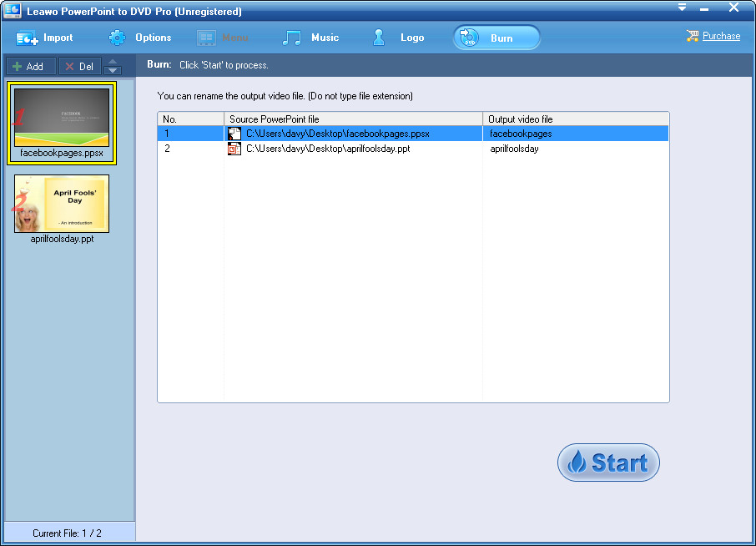Open the title bar dropdown menu arrow
Image resolution: width=756 pixels, height=546 pixels.
coord(682,8)
